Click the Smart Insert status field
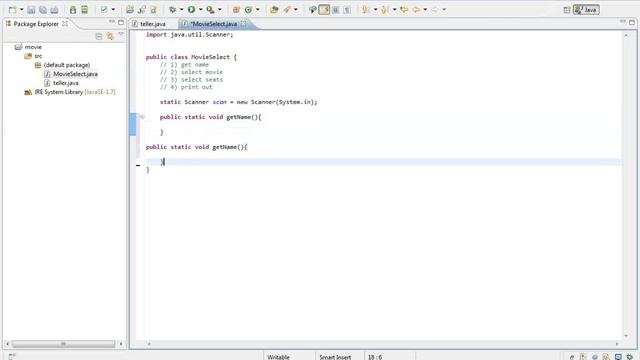The width and height of the screenshot is (640, 360). click(x=335, y=357)
